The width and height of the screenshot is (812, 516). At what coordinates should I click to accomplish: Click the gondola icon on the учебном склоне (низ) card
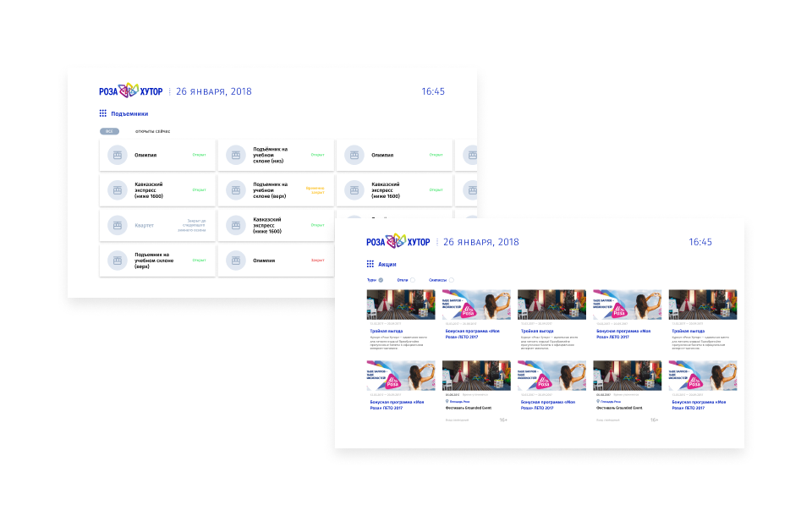point(236,155)
